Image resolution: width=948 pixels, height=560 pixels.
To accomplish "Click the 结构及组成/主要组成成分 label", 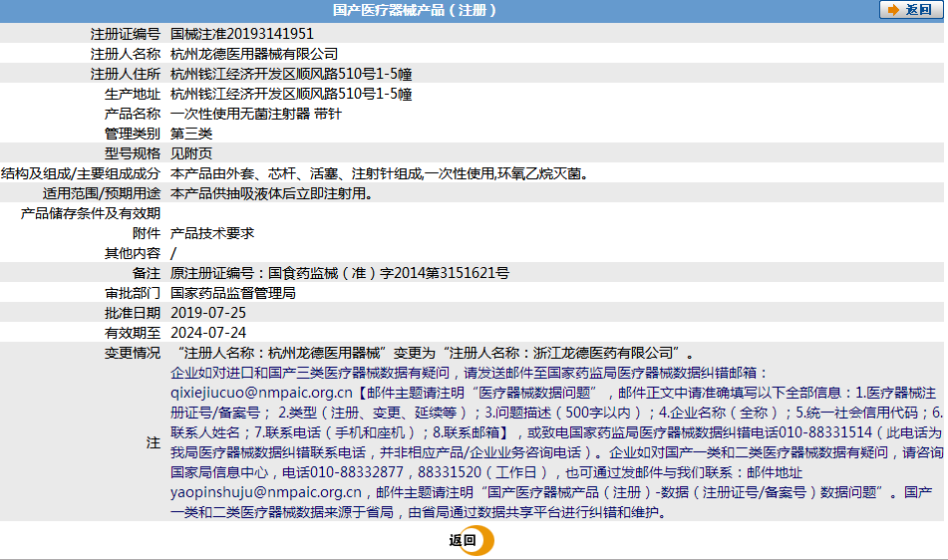I will click(81, 173).
